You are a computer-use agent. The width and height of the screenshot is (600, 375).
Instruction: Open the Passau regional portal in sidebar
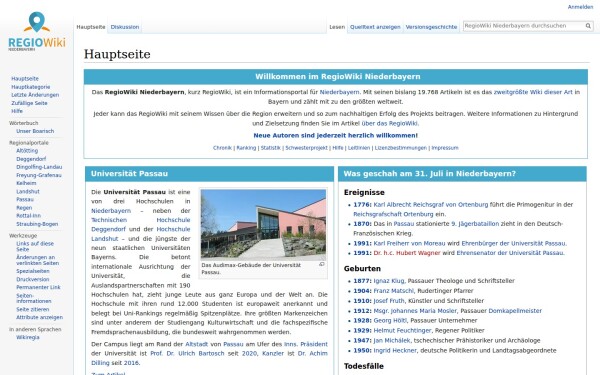tap(25, 199)
